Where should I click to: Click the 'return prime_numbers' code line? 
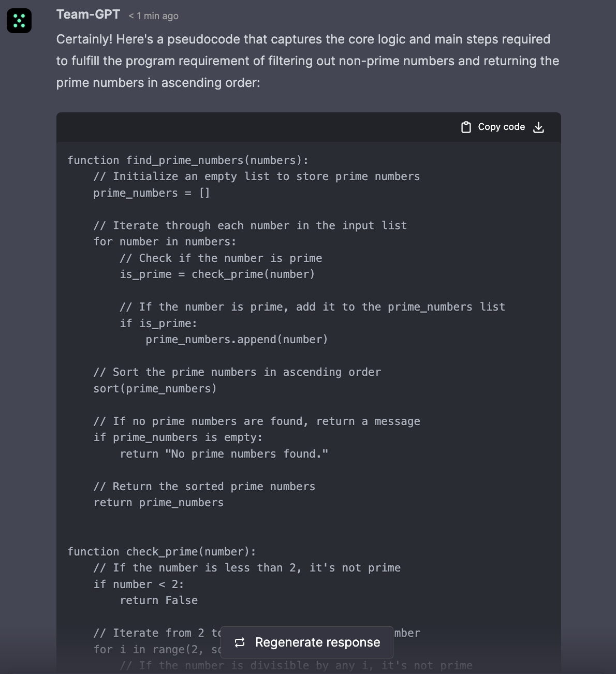(158, 503)
